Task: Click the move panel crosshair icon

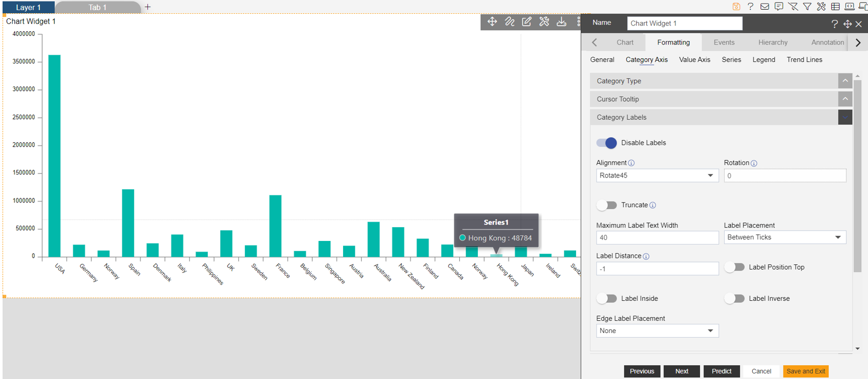Action: (x=848, y=24)
